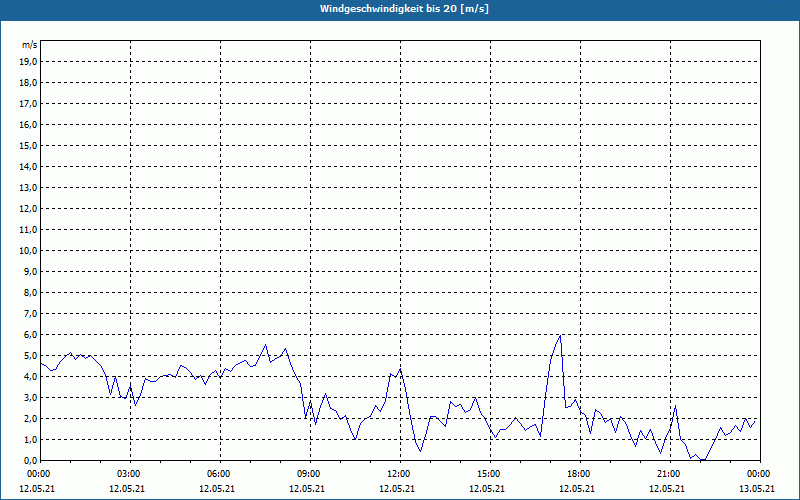Image resolution: width=800 pixels, height=500 pixels.
Task: Select the 16,0 y-axis label
Action: click(28, 124)
